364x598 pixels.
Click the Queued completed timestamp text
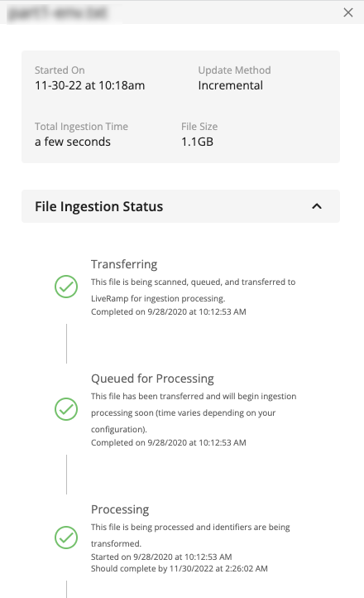click(169, 443)
